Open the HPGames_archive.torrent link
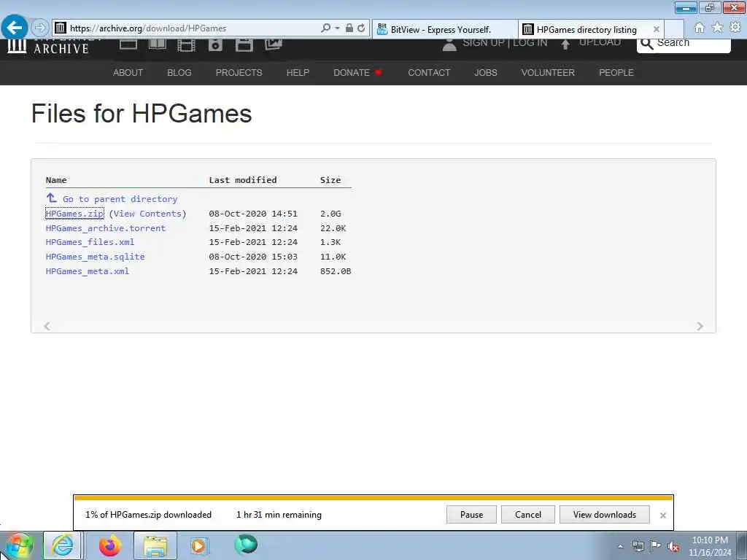Viewport: 747px width, 560px height. point(106,228)
